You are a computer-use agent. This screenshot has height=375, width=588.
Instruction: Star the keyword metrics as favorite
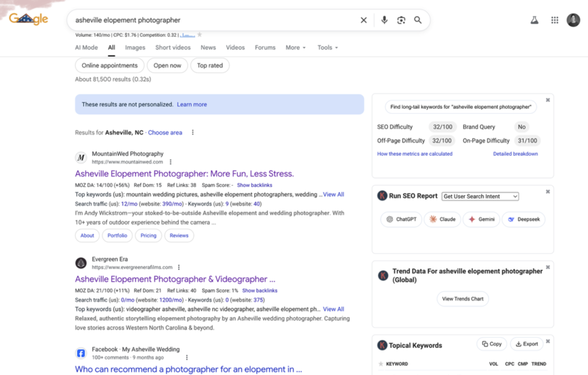click(200, 34)
